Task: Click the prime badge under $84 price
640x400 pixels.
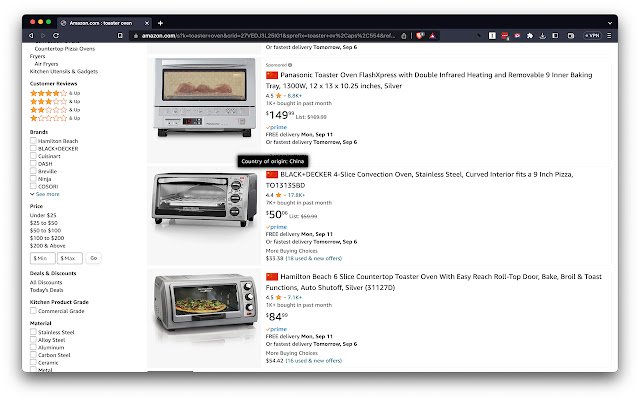Action: click(276, 329)
